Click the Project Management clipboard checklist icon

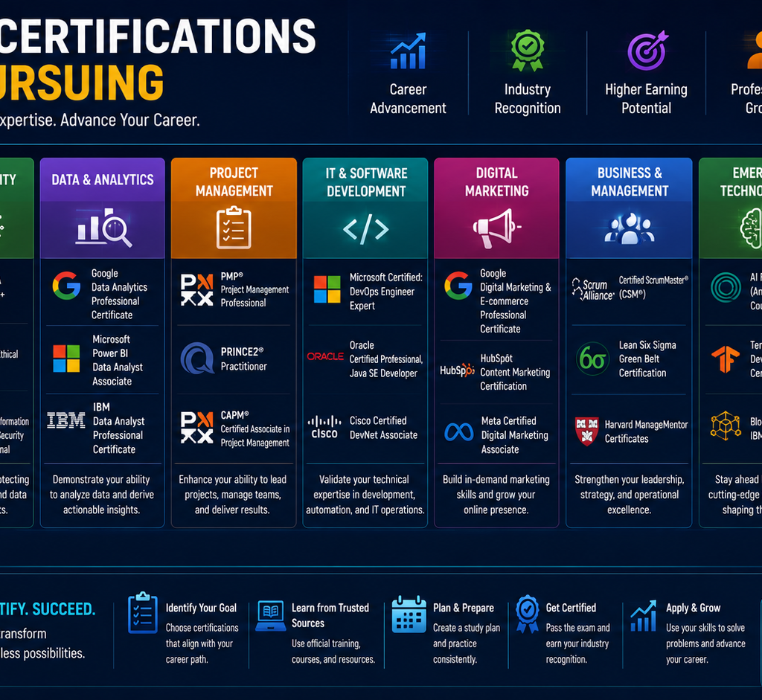234,228
